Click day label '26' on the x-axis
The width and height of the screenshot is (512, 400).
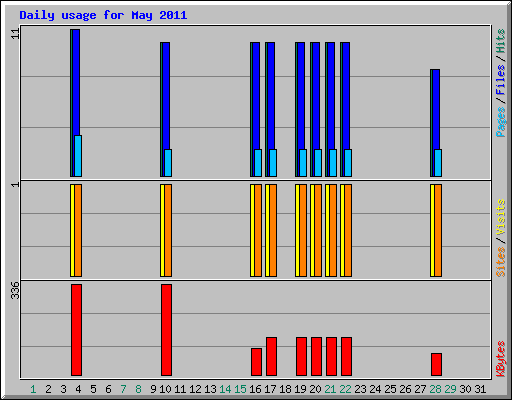point(405,389)
